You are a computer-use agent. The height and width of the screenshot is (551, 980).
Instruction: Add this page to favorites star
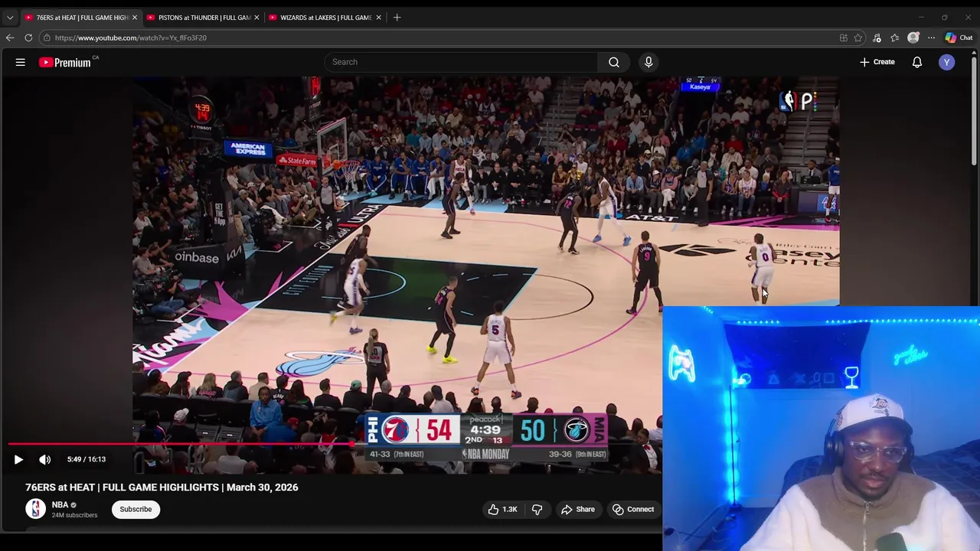(858, 37)
